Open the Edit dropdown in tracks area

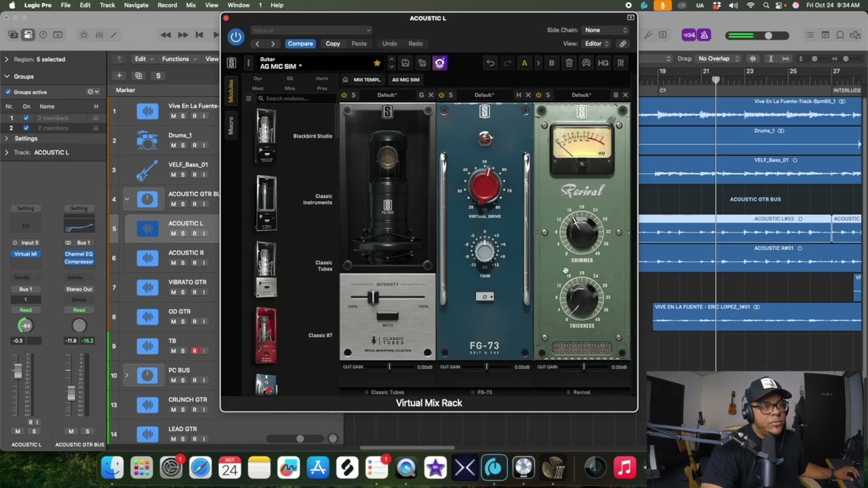click(x=143, y=59)
